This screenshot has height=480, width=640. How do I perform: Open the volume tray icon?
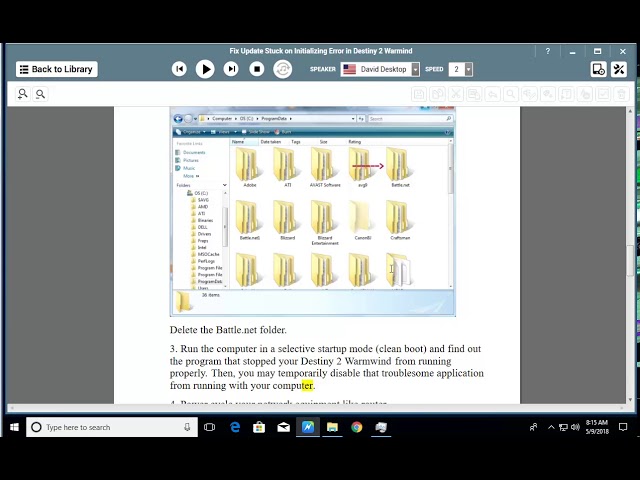point(576,427)
